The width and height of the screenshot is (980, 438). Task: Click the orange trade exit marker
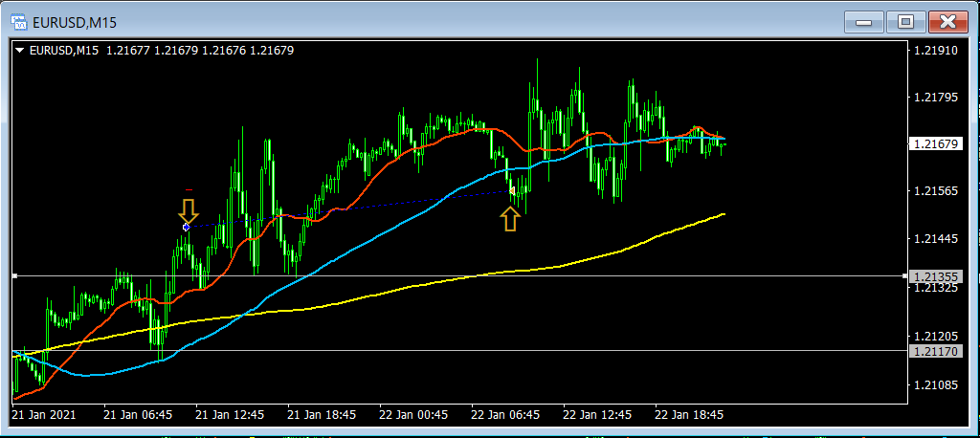point(511,190)
